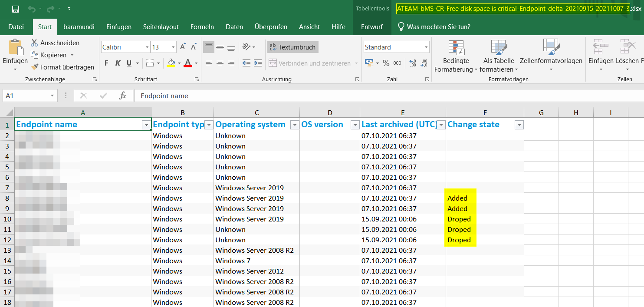The width and height of the screenshot is (644, 307).
Task: Click the yellow fill color bucket
Action: pos(171,63)
